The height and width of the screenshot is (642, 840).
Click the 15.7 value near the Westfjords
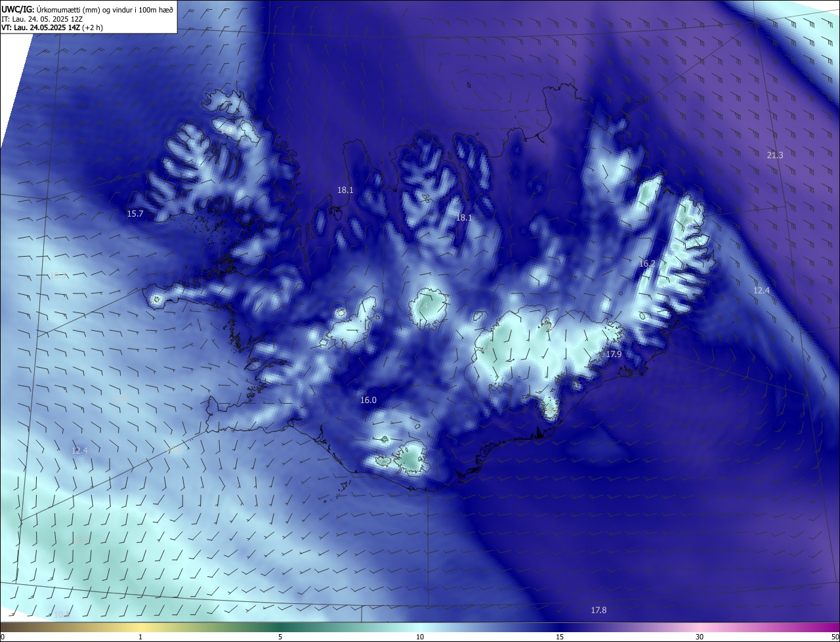click(135, 214)
